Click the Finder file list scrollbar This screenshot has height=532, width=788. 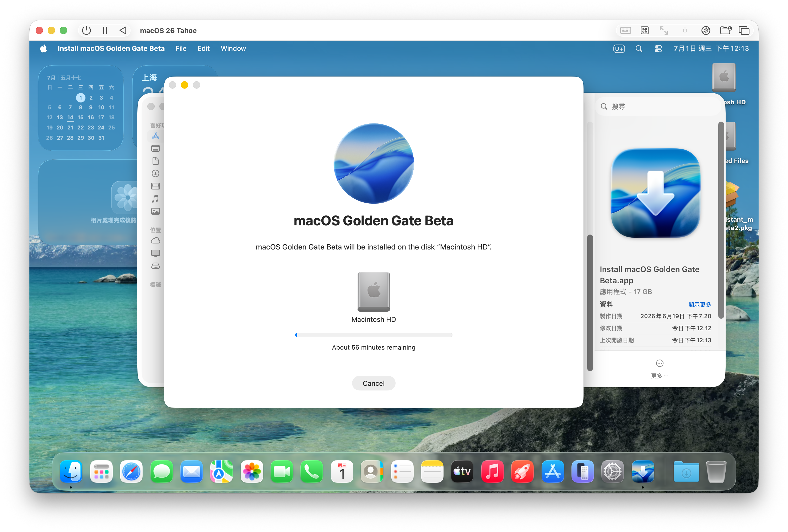pyautogui.click(x=590, y=302)
